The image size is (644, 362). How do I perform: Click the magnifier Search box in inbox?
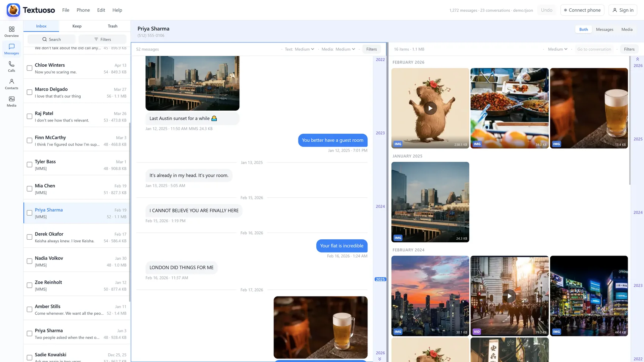[x=51, y=39]
